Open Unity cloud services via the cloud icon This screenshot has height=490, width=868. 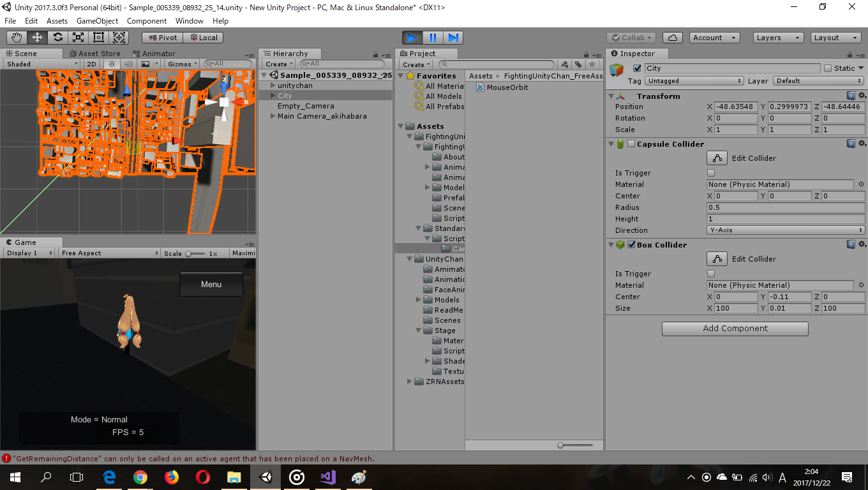click(x=673, y=37)
